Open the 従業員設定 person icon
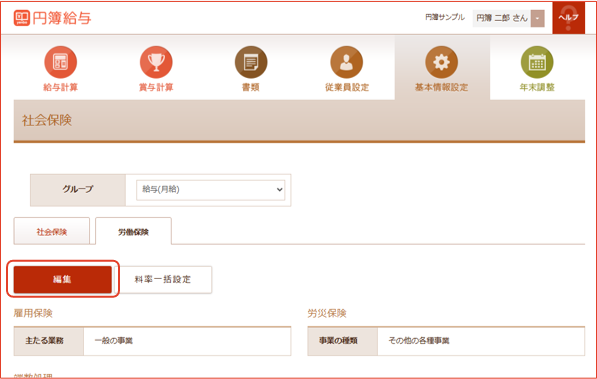 pyautogui.click(x=346, y=62)
